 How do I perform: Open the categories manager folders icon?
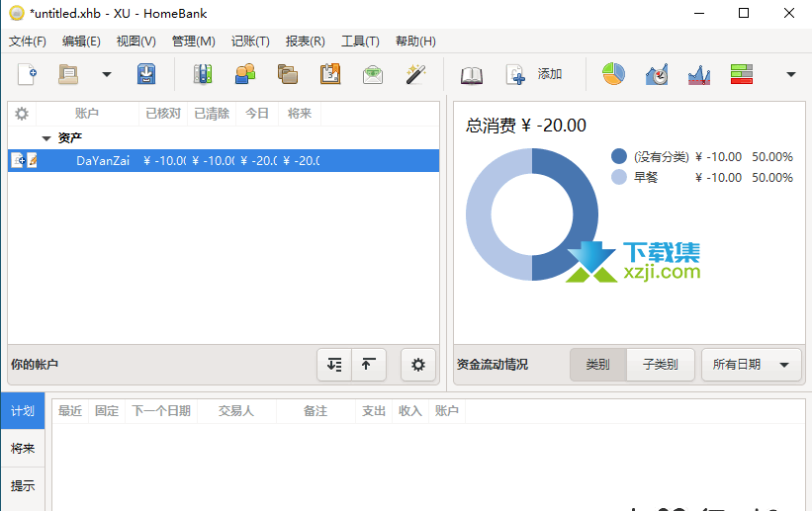288,74
